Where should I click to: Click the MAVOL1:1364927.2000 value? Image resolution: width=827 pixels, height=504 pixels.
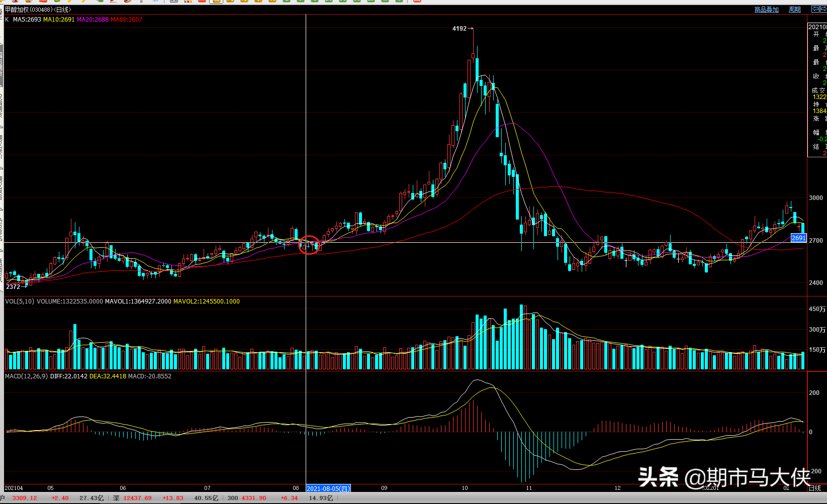(x=138, y=301)
